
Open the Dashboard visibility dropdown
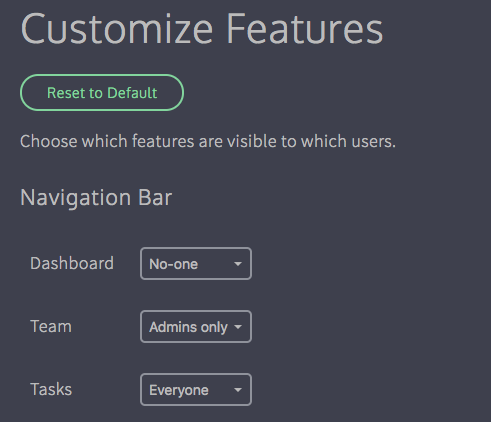196,263
